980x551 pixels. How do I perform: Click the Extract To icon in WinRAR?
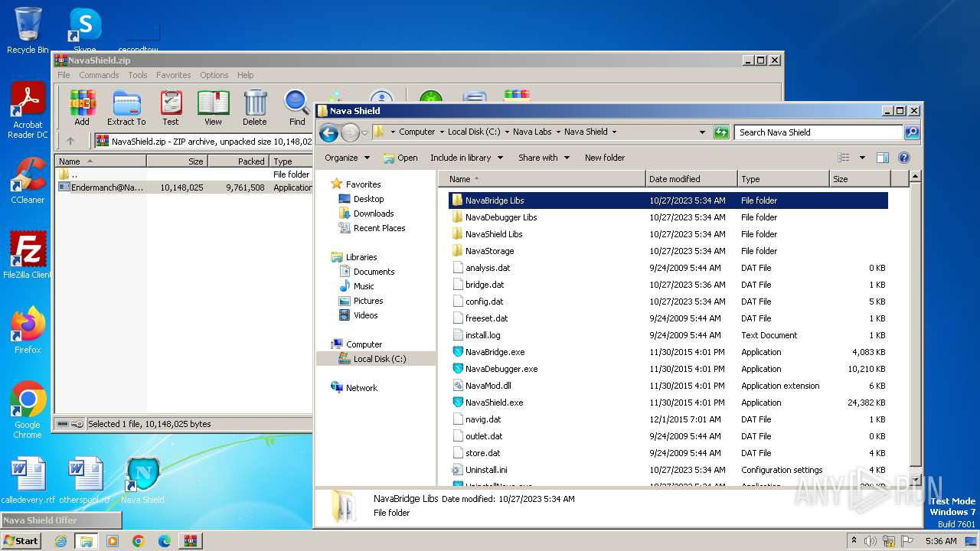pyautogui.click(x=126, y=108)
